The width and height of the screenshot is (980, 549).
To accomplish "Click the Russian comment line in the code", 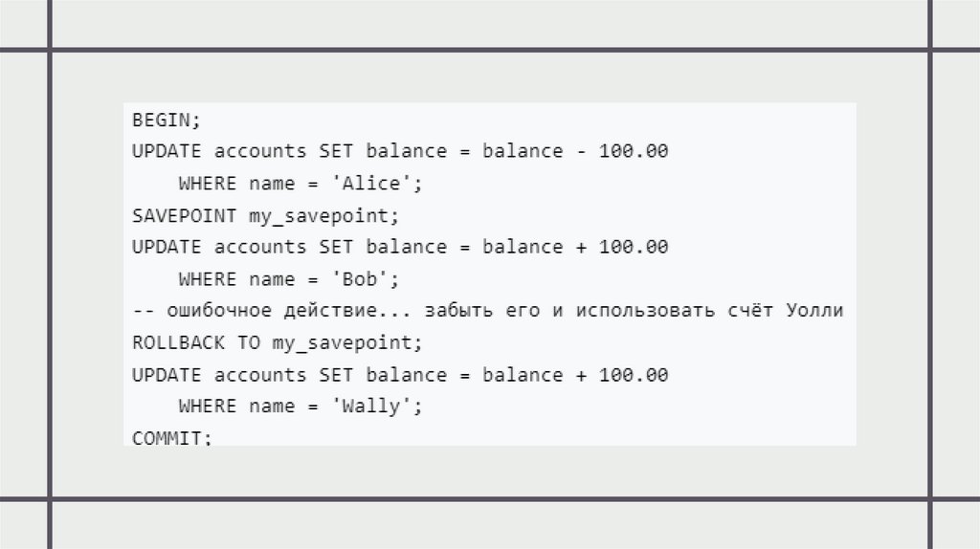I will pos(487,311).
